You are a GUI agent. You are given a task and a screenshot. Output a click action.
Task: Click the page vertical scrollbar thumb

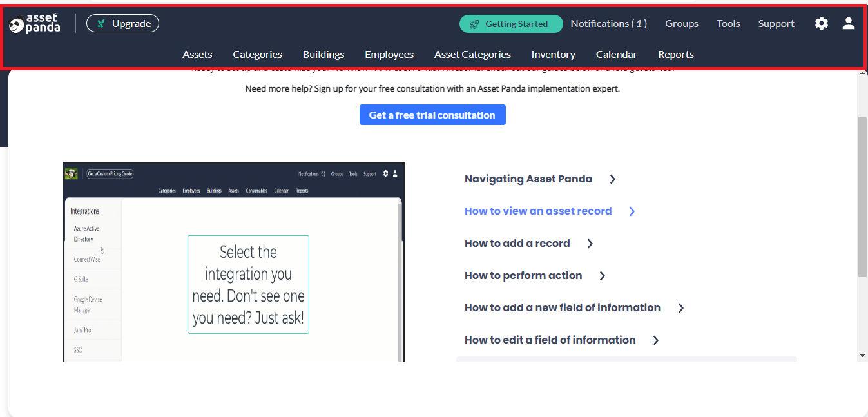click(862, 197)
